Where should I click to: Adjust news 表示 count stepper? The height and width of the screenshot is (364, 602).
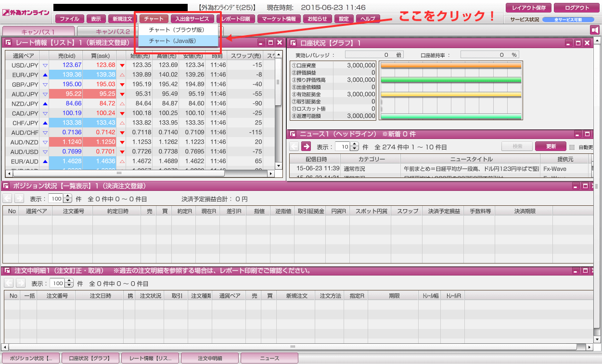(x=355, y=147)
